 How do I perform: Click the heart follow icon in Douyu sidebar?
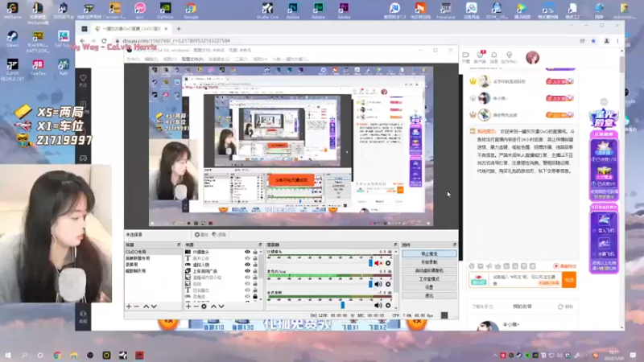(83, 80)
